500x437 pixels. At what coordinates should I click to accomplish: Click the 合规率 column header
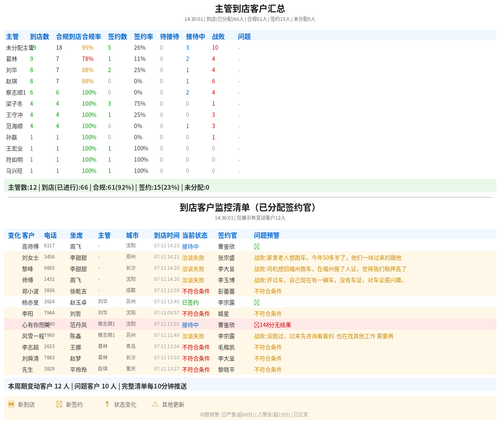[92, 36]
